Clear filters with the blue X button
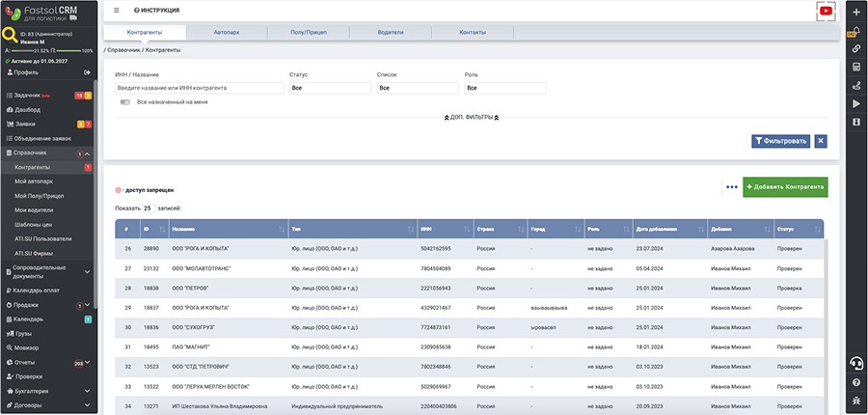 tap(820, 141)
